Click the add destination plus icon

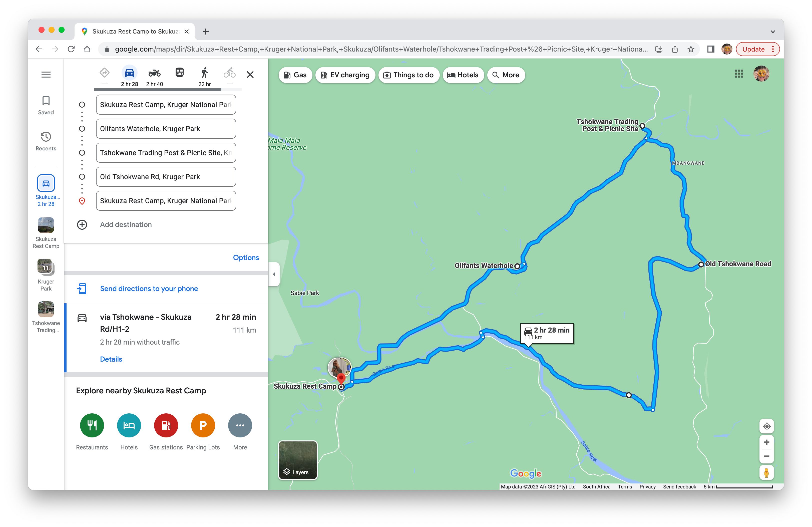click(82, 225)
